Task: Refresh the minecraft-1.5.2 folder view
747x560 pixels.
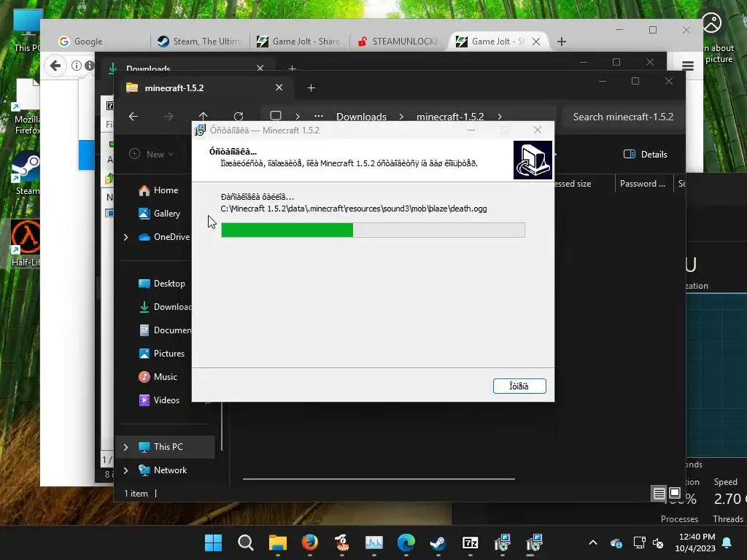Action: click(x=239, y=116)
